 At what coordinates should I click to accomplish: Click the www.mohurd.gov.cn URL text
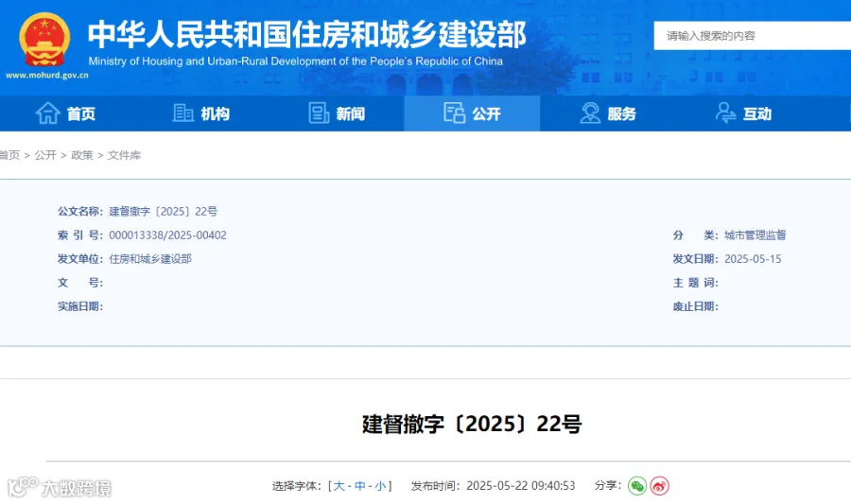pos(46,76)
